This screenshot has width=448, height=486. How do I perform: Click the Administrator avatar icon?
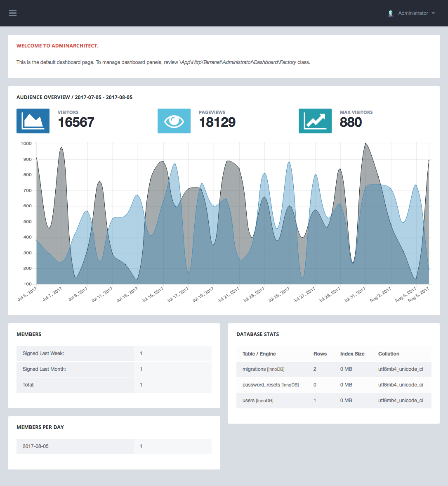coord(390,13)
